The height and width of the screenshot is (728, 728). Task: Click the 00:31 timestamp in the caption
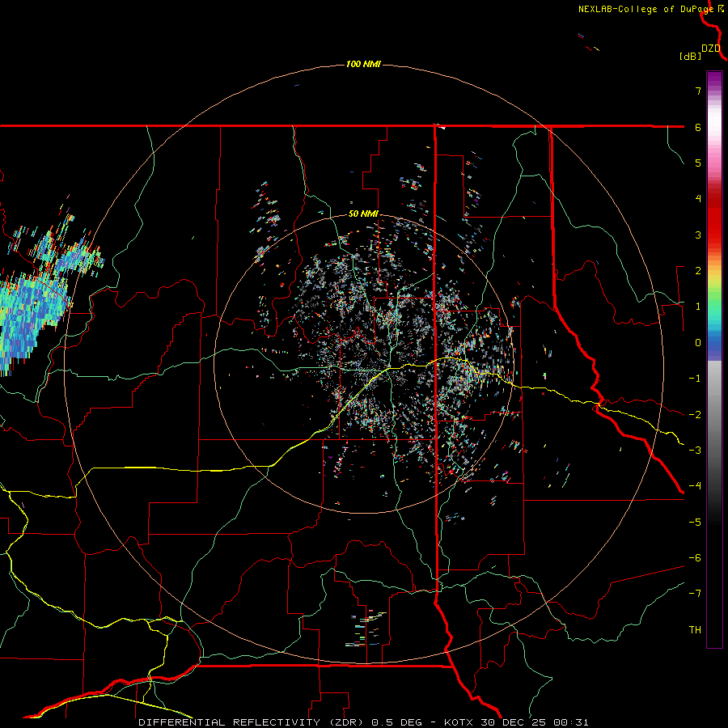(574, 722)
